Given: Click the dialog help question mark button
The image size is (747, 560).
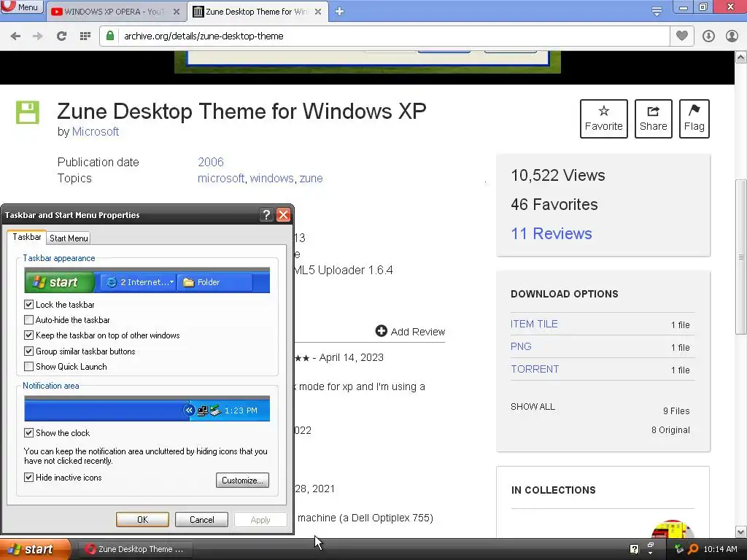Looking at the screenshot, I should (266, 215).
